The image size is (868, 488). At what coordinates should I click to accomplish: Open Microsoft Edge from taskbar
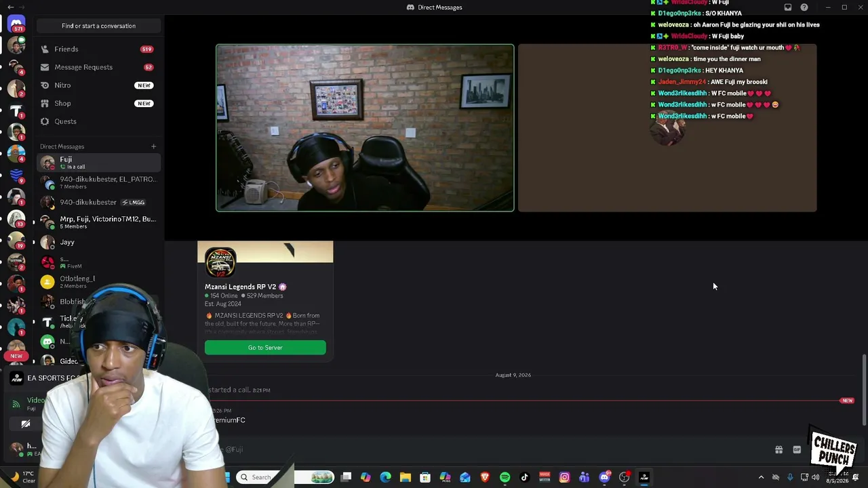point(385,477)
